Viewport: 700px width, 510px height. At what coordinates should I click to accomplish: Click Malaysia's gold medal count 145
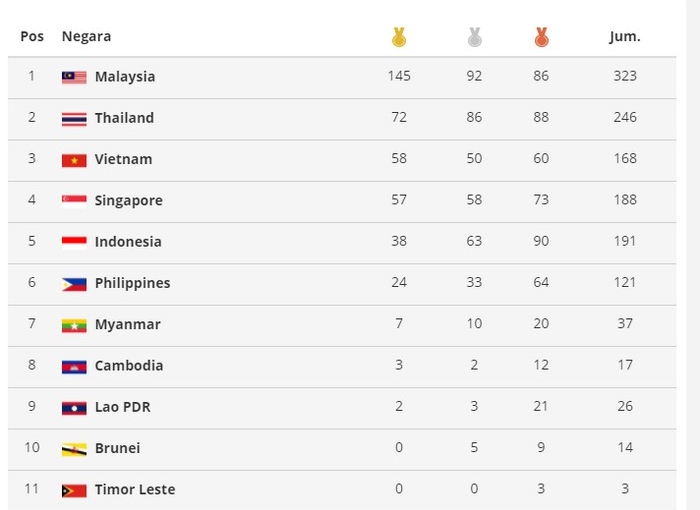[399, 77]
